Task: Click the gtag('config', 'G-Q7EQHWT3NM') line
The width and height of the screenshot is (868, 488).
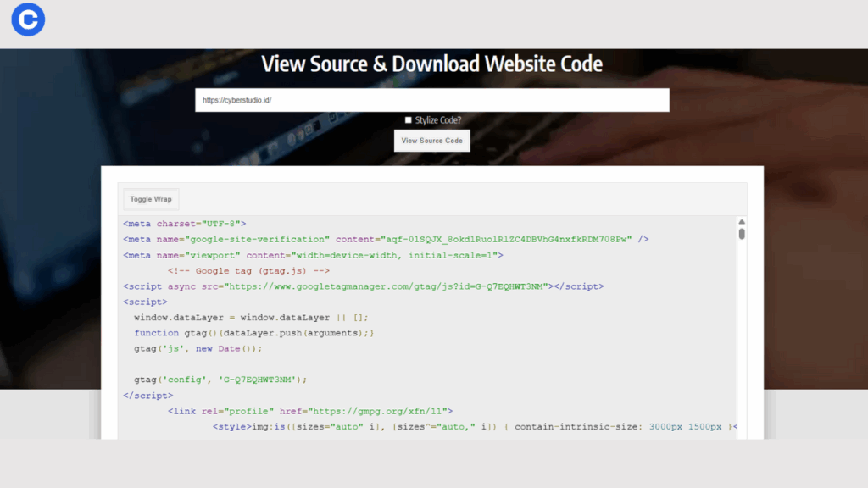Action: pyautogui.click(x=220, y=380)
